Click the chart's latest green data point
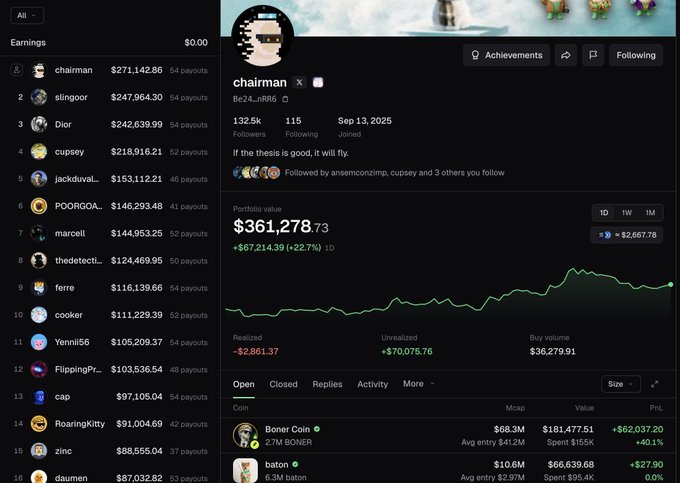 pyautogui.click(x=670, y=284)
